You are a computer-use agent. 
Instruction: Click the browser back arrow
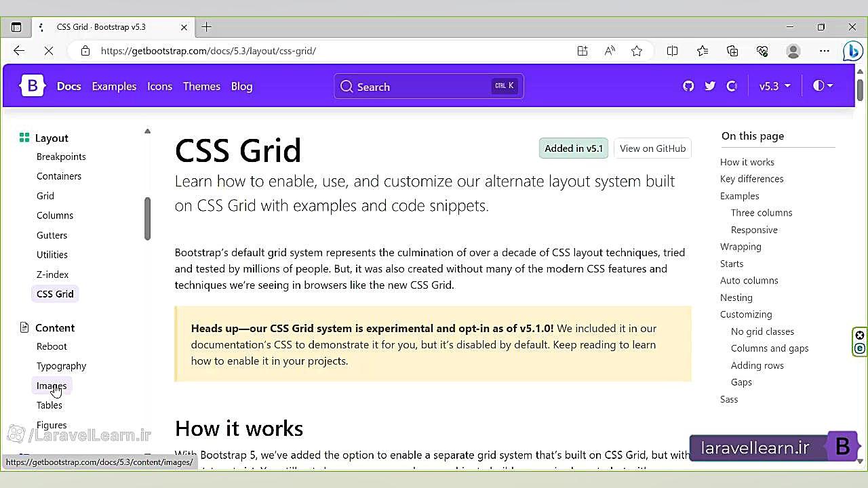[19, 51]
